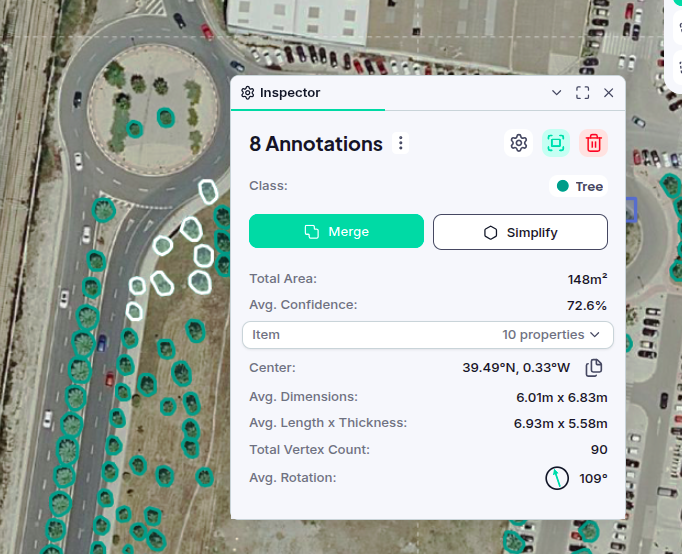Copy the center coordinates
682x554 pixels.
click(594, 368)
